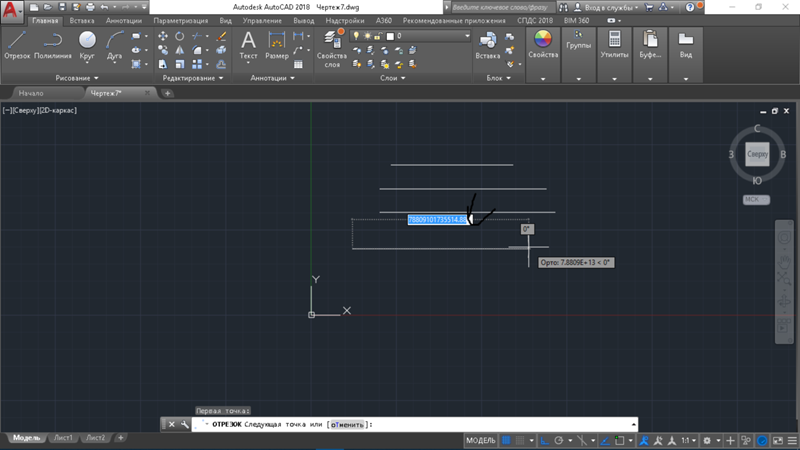Select the Полилиния (Polyline) tool
The image size is (800, 450).
[52, 44]
